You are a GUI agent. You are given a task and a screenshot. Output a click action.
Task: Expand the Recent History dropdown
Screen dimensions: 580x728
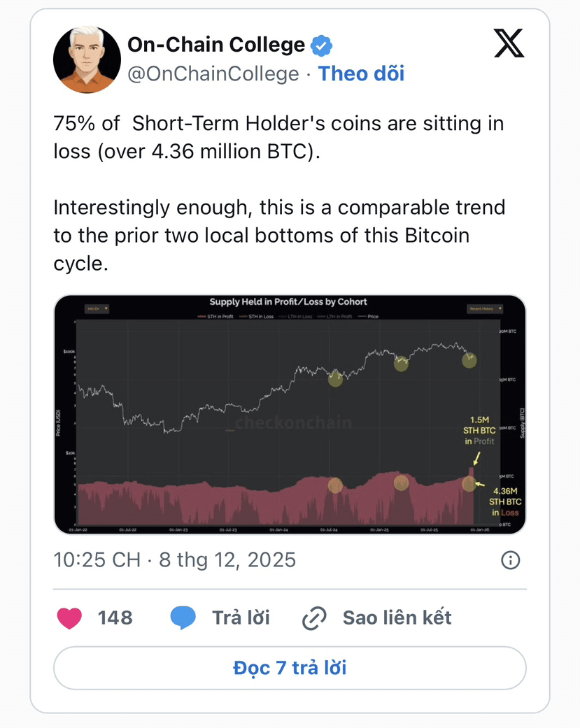click(483, 308)
